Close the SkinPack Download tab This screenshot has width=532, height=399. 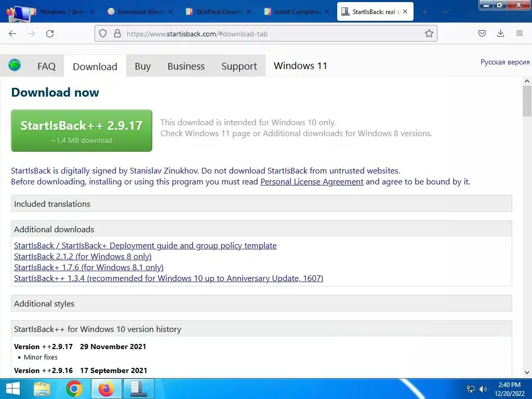click(249, 11)
